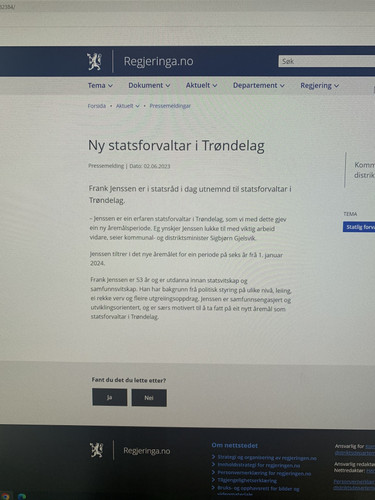Image resolution: width=375 pixels, height=500 pixels.
Task: Open Personvernerklæring for regjeringen.no in Om nettstedet
Action: pos(264,473)
